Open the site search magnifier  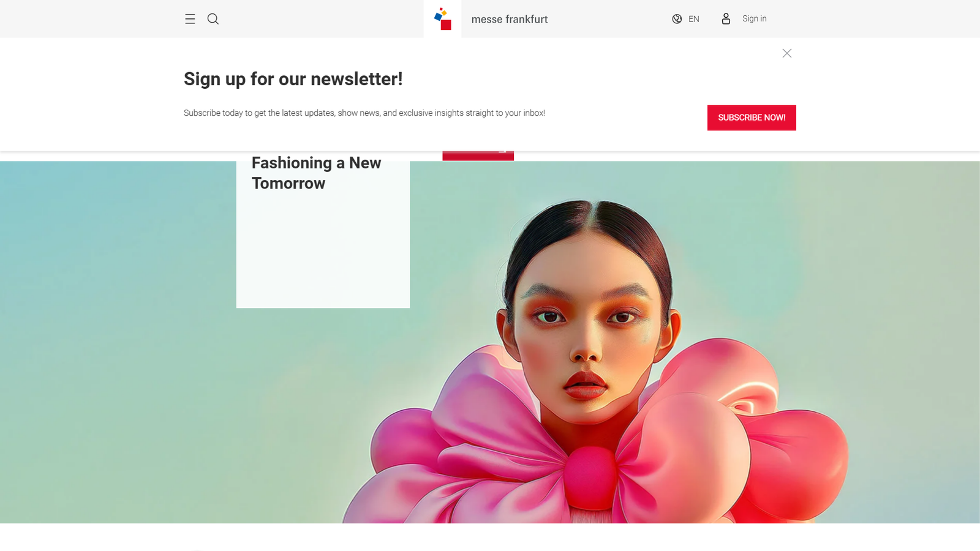point(213,19)
